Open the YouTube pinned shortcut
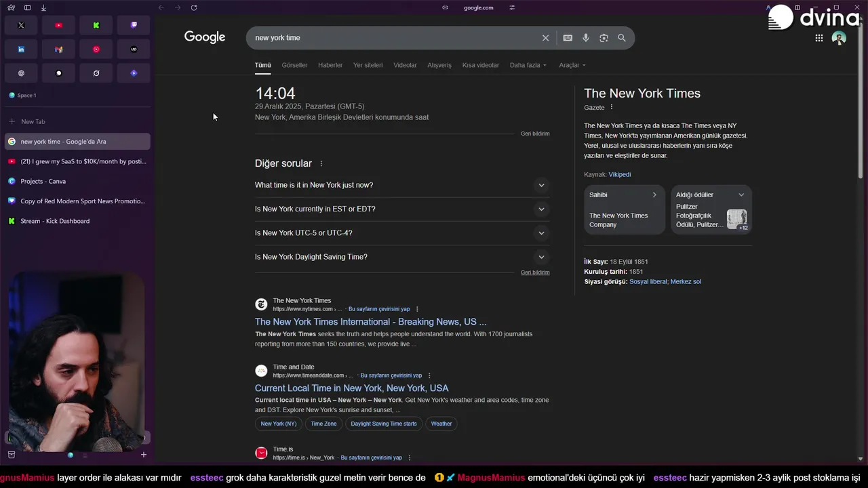The height and width of the screenshot is (488, 868). coord(58,25)
